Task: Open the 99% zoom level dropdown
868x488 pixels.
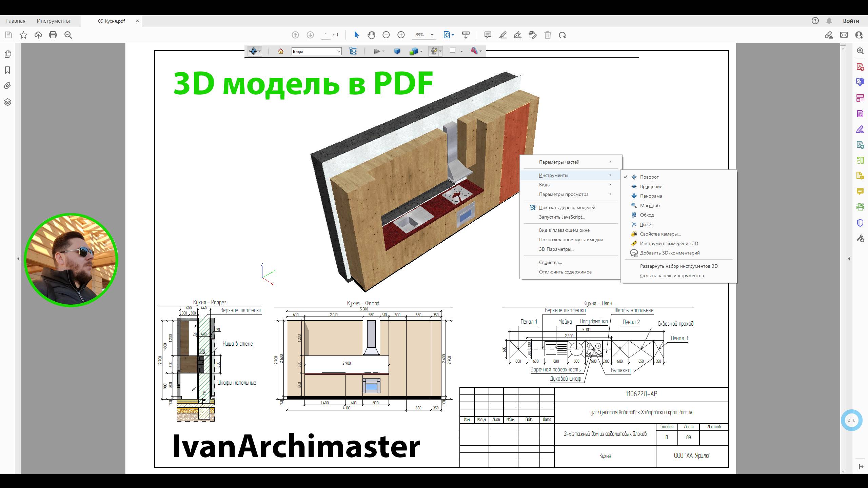Action: 432,35
